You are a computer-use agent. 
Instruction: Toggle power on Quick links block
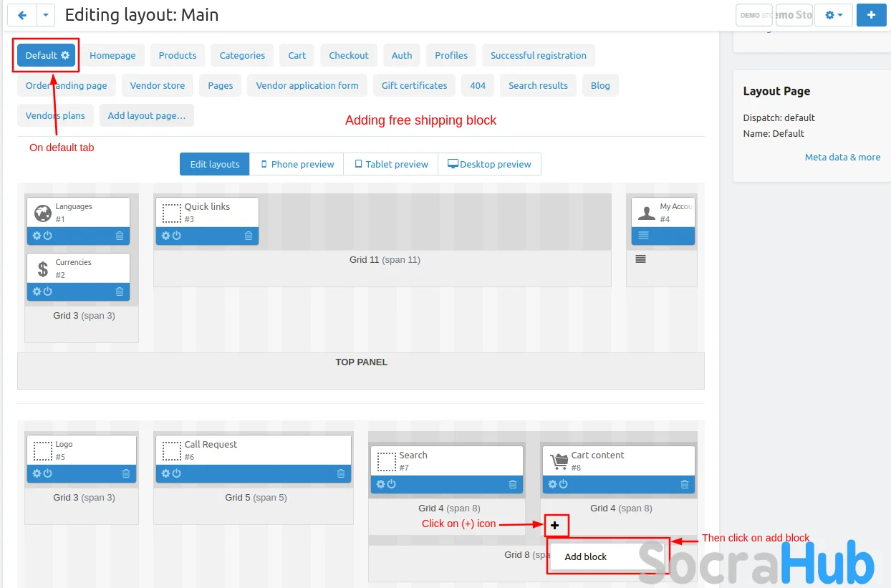(x=176, y=236)
